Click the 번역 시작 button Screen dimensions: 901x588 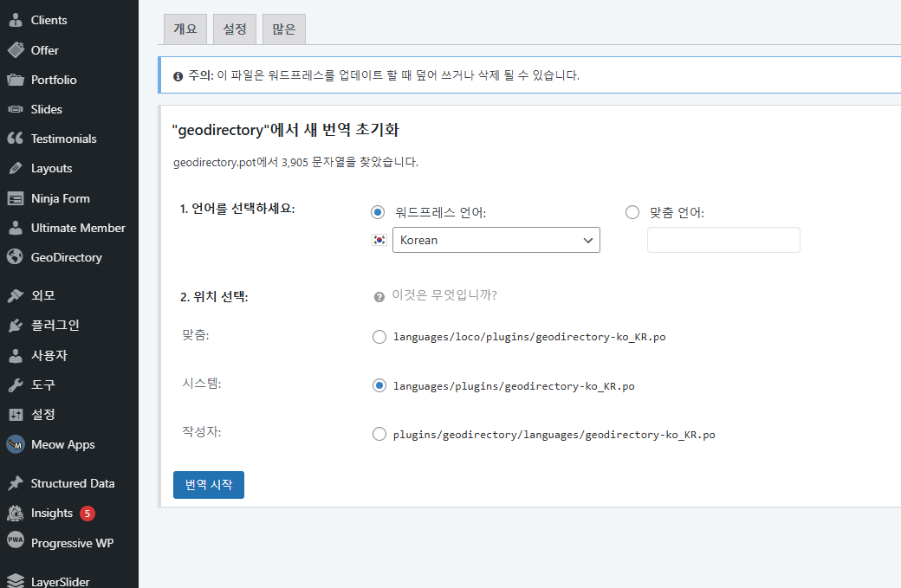[209, 485]
